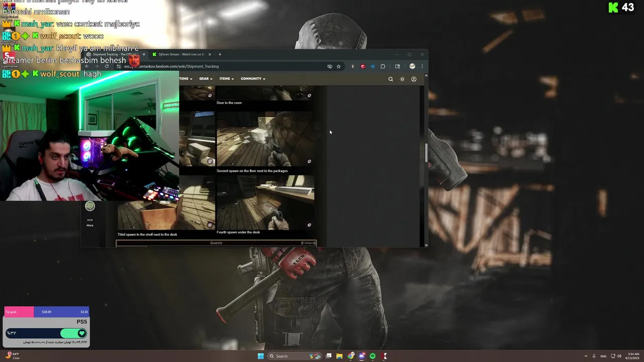The width and height of the screenshot is (644, 362).
Task: Open the Chrome profile avatar
Action: click(412, 66)
